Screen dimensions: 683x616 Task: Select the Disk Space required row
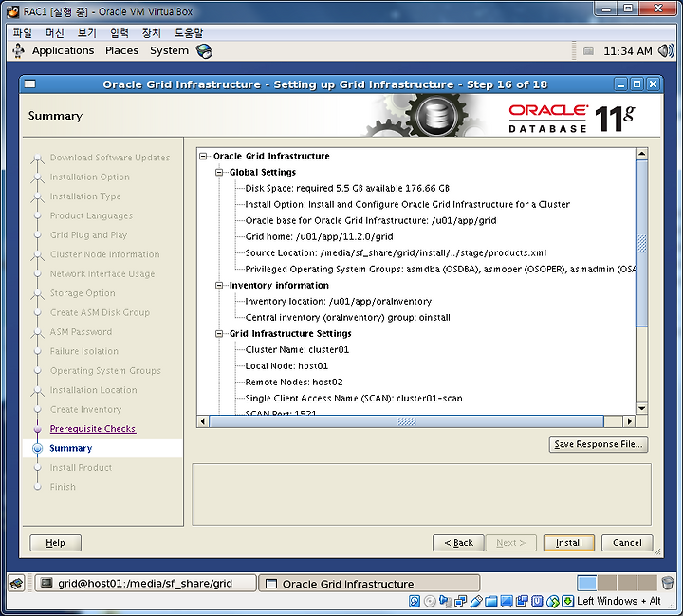(x=347, y=188)
